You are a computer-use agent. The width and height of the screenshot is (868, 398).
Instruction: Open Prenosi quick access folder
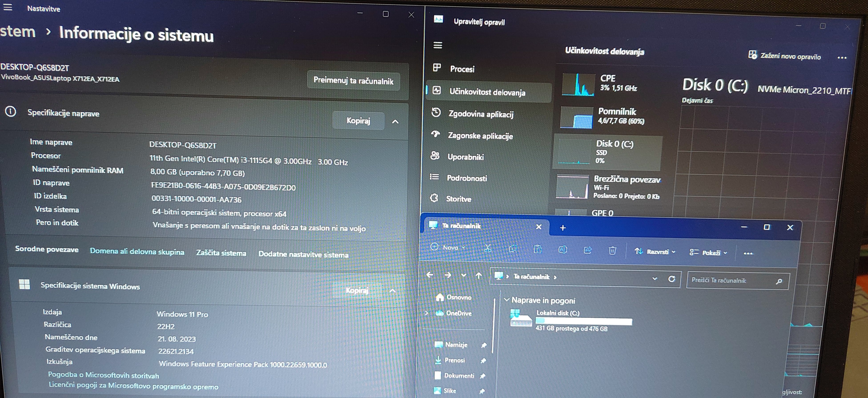(450, 360)
